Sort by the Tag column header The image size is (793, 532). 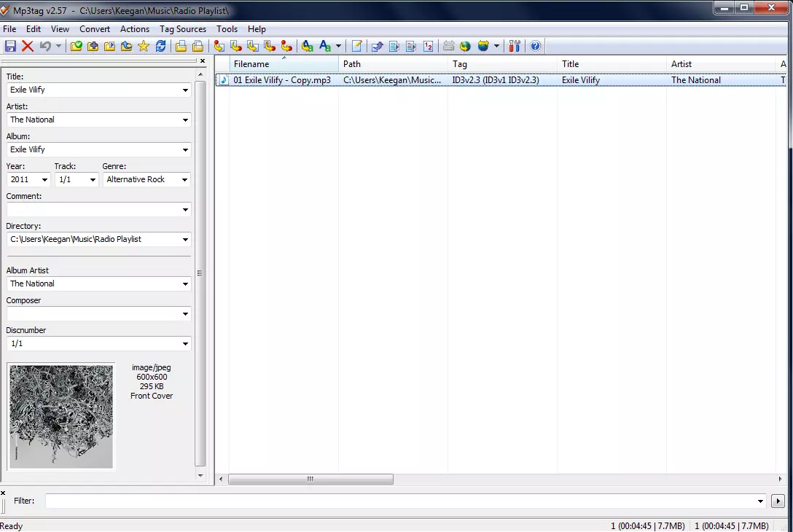[502, 63]
